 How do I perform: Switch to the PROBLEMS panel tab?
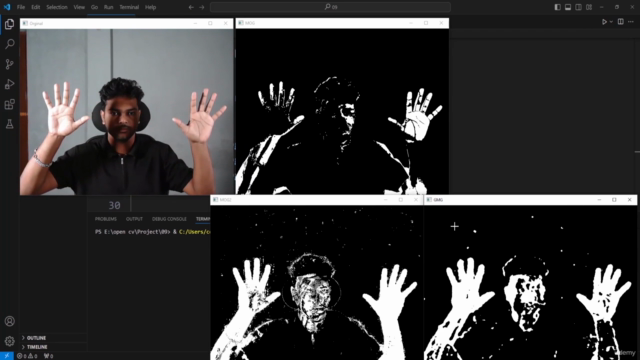click(106, 219)
